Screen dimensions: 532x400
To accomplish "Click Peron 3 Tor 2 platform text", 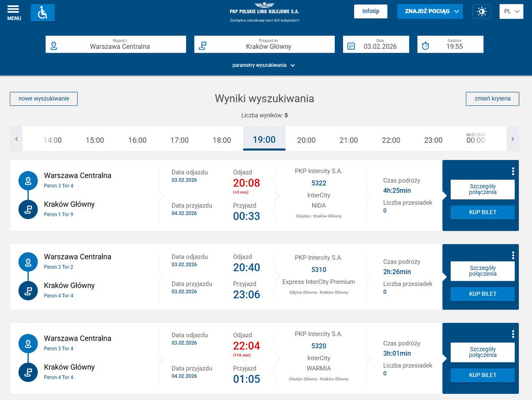I will [59, 267].
